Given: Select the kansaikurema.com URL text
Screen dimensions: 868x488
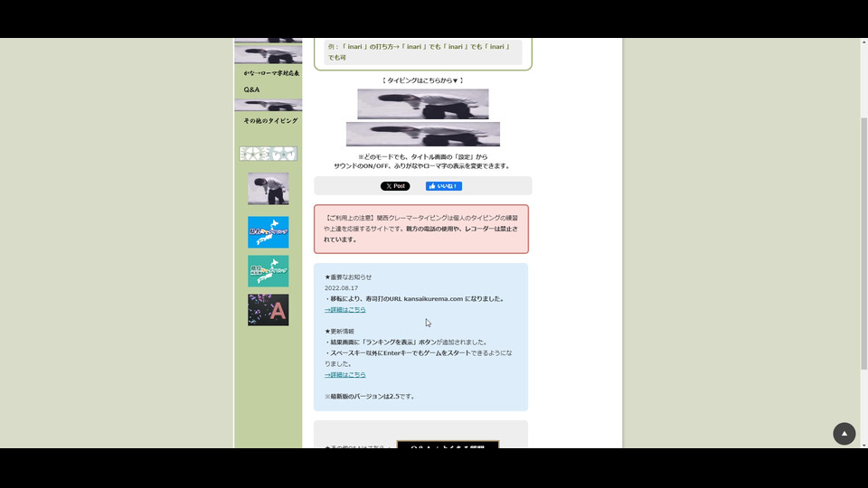Looking at the screenshot, I should (x=433, y=299).
